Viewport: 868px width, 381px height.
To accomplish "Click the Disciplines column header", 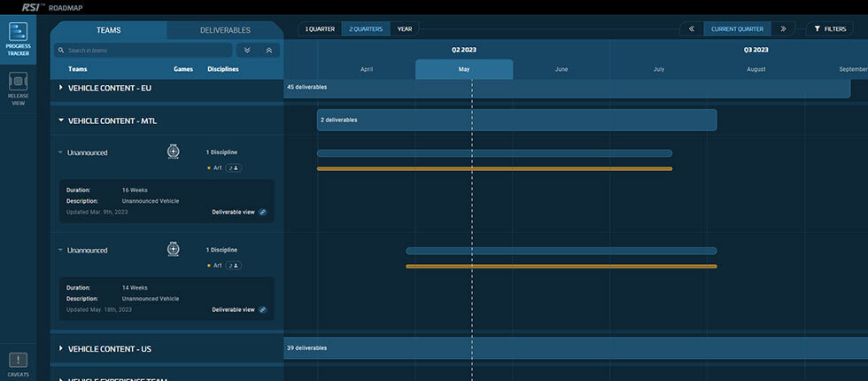I will tap(223, 69).
